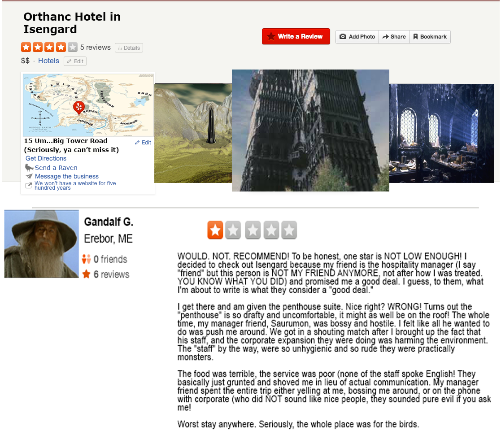Open the large close-up tower photo
Viewport: 501px width, 448px height.
pyautogui.click(x=310, y=130)
